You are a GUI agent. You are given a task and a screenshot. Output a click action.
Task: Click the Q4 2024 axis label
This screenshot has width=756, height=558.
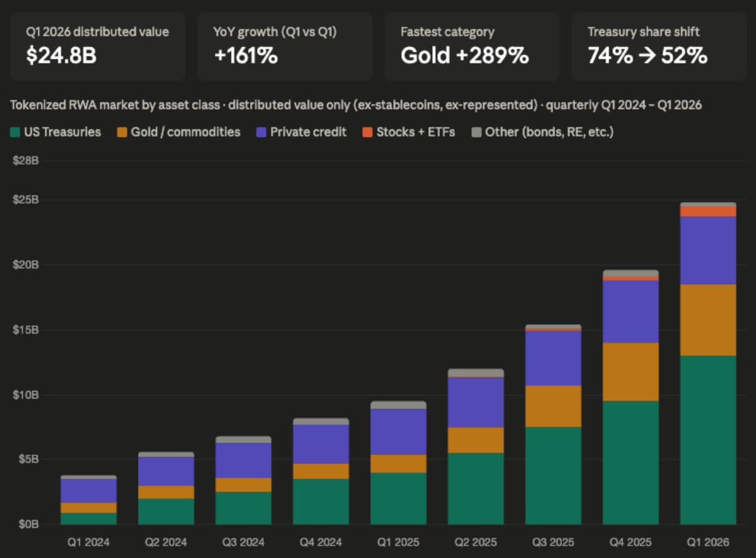tap(321, 542)
